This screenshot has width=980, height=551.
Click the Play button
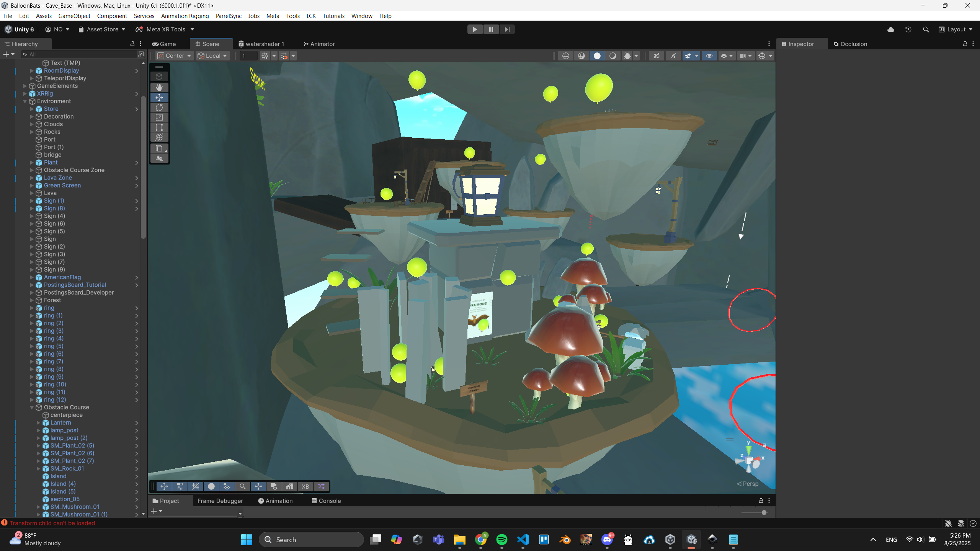coord(475,29)
